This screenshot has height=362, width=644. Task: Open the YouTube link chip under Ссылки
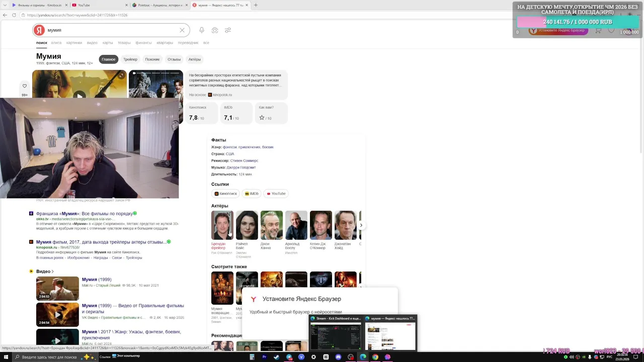coord(276,194)
